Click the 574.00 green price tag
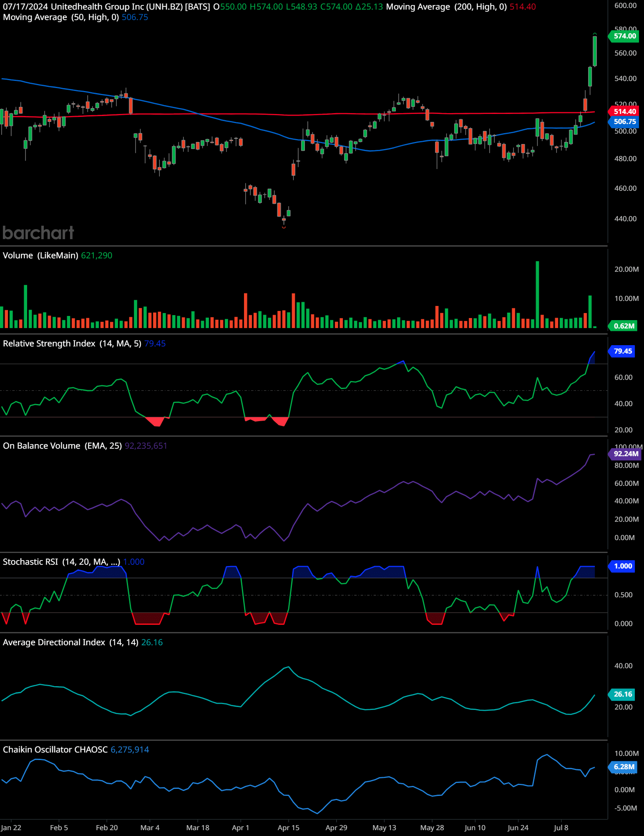The height and width of the screenshot is (836, 644). (624, 36)
